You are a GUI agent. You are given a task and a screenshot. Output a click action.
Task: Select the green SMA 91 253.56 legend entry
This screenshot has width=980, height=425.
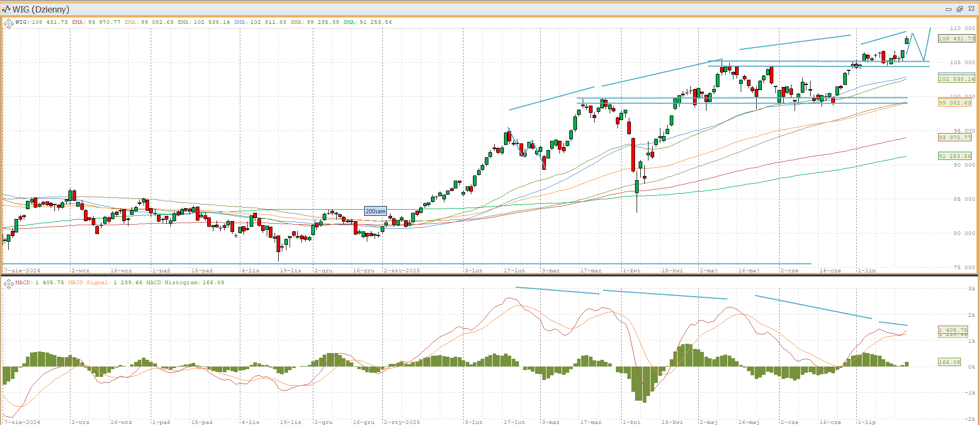tap(368, 22)
